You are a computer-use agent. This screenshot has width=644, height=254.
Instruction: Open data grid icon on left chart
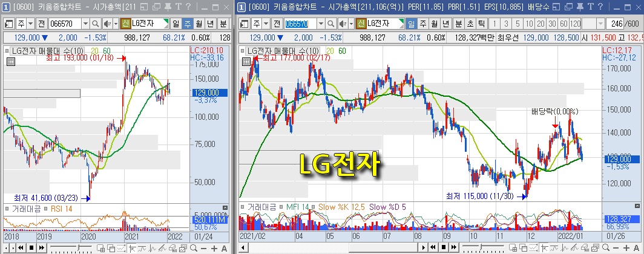click(11, 62)
